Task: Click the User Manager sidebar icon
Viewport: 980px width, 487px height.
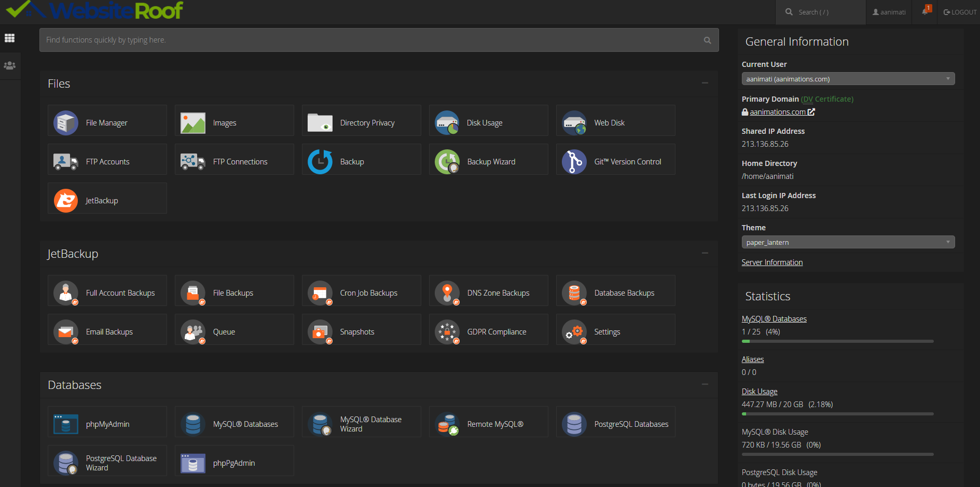Action: tap(10, 66)
